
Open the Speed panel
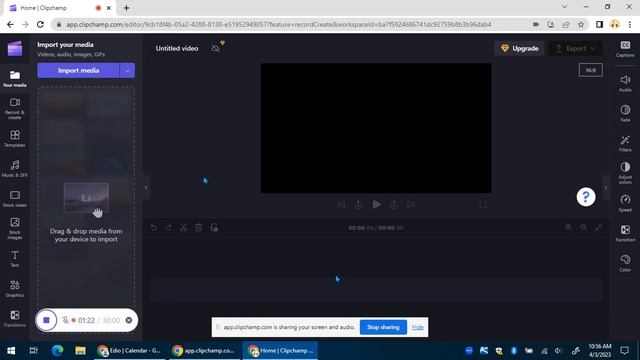click(625, 203)
